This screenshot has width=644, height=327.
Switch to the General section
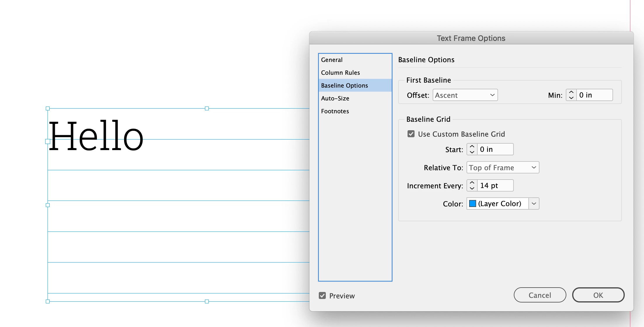(x=332, y=60)
